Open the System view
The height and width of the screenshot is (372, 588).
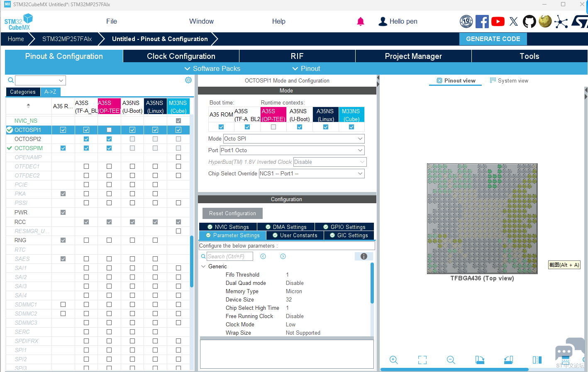click(509, 80)
